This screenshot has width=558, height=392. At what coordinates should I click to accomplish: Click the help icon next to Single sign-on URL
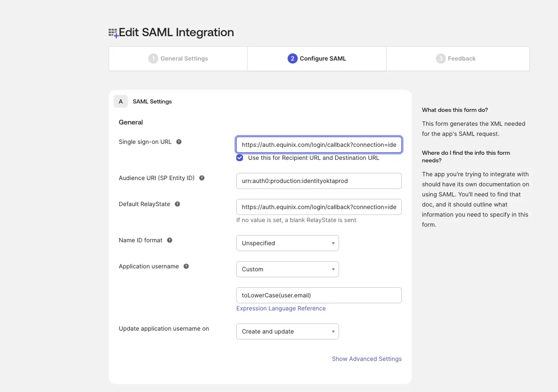point(179,142)
